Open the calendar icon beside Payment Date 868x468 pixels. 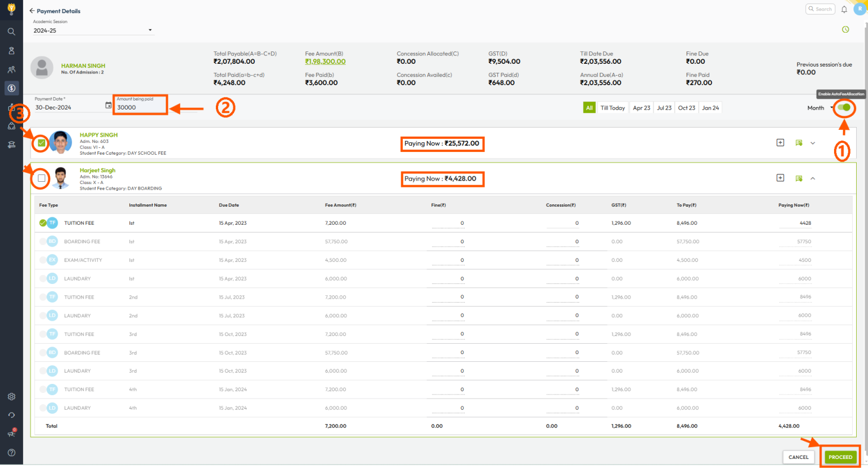tap(108, 106)
